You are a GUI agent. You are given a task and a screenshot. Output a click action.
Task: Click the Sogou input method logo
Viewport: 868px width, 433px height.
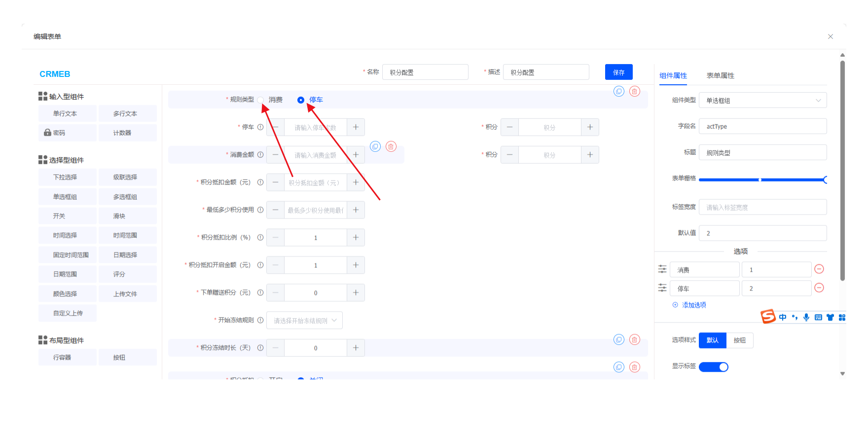(x=768, y=316)
